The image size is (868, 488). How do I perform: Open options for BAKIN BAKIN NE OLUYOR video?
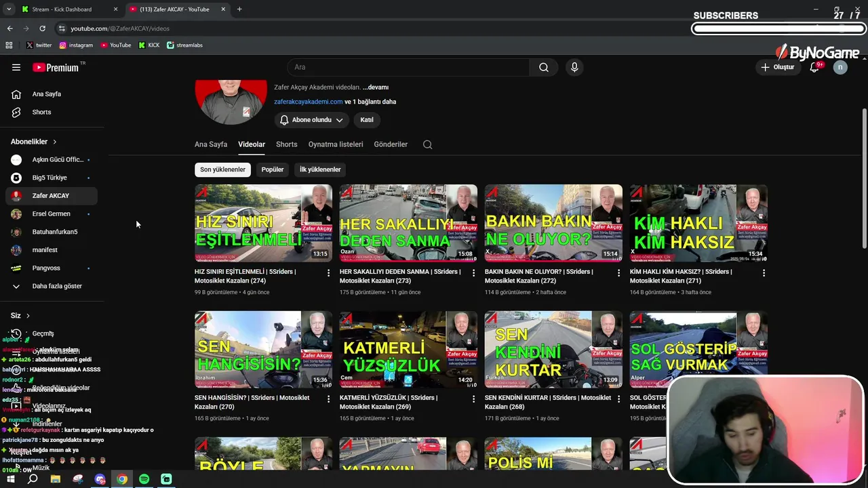(618, 272)
